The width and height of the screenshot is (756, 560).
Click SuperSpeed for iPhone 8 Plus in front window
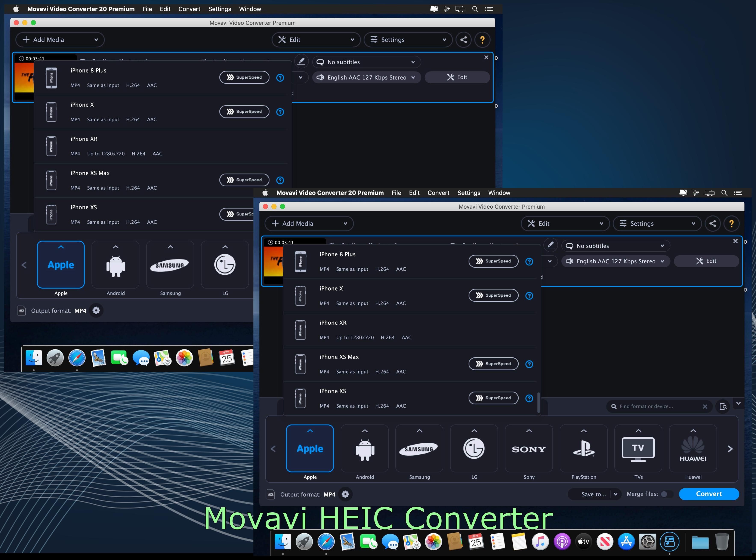click(x=493, y=261)
